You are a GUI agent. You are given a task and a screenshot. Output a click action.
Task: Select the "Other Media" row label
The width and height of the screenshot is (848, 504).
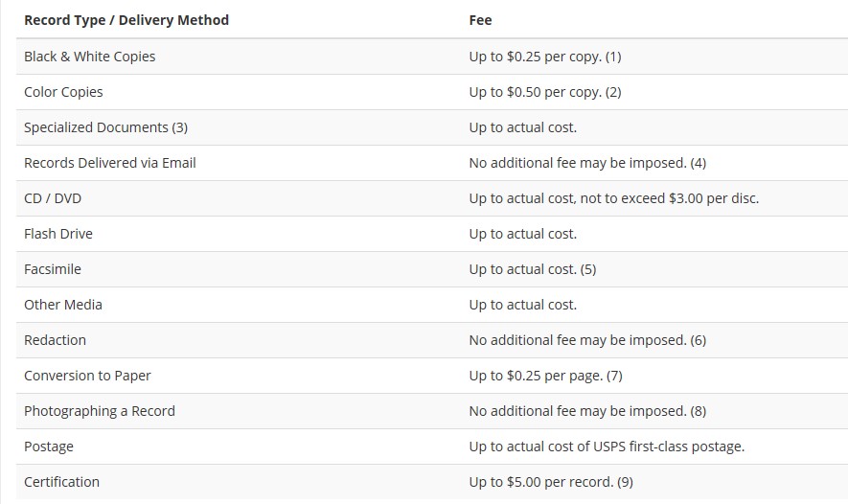pos(63,305)
